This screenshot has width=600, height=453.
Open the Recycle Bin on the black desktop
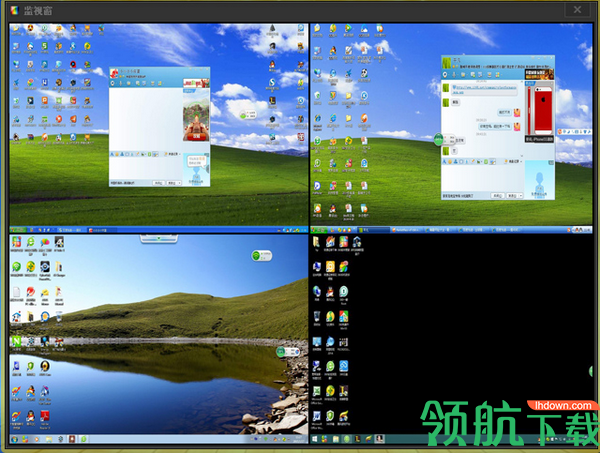(317, 317)
